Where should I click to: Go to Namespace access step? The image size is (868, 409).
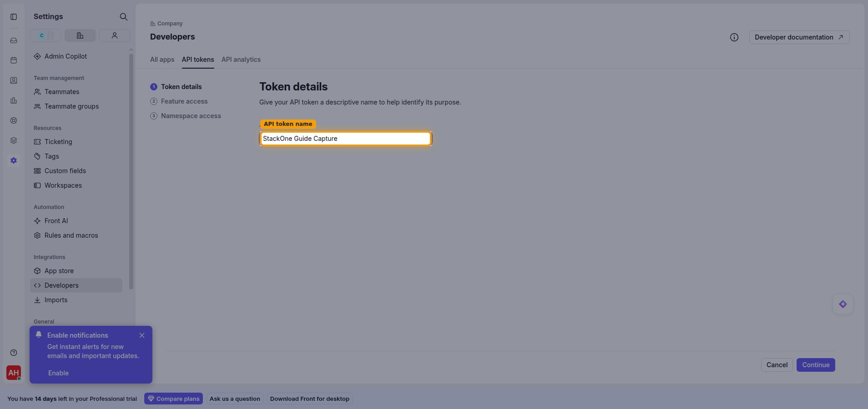click(186, 116)
